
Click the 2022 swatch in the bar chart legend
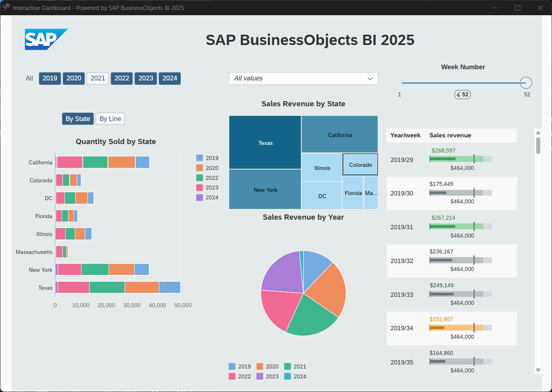(x=199, y=177)
